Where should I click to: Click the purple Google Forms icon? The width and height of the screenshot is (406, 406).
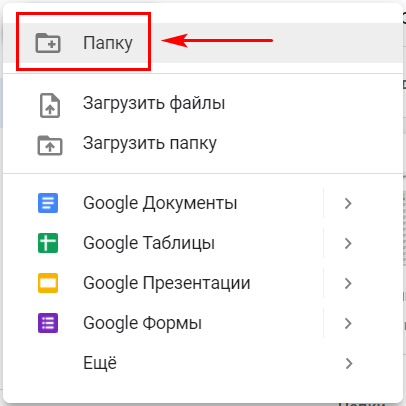click(x=48, y=323)
